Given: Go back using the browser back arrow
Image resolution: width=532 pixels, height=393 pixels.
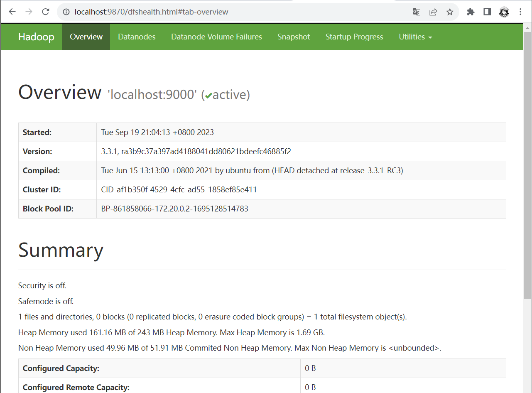Looking at the screenshot, I should click(12, 12).
